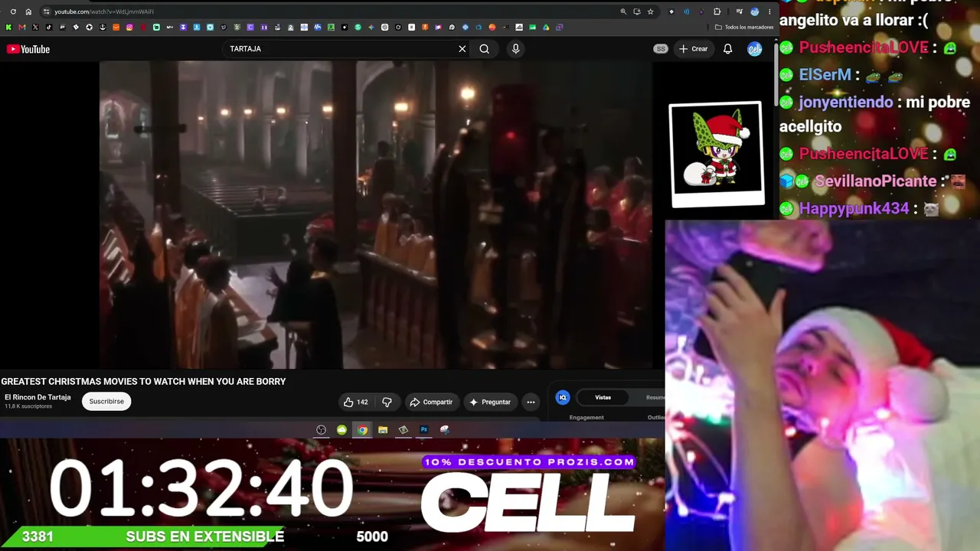Open the Chrome profile avatar
The height and width of the screenshot is (551, 980).
point(755,11)
